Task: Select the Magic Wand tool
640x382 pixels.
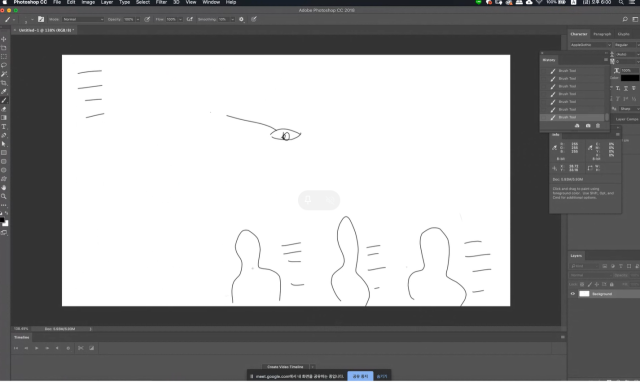Action: pyautogui.click(x=4, y=74)
